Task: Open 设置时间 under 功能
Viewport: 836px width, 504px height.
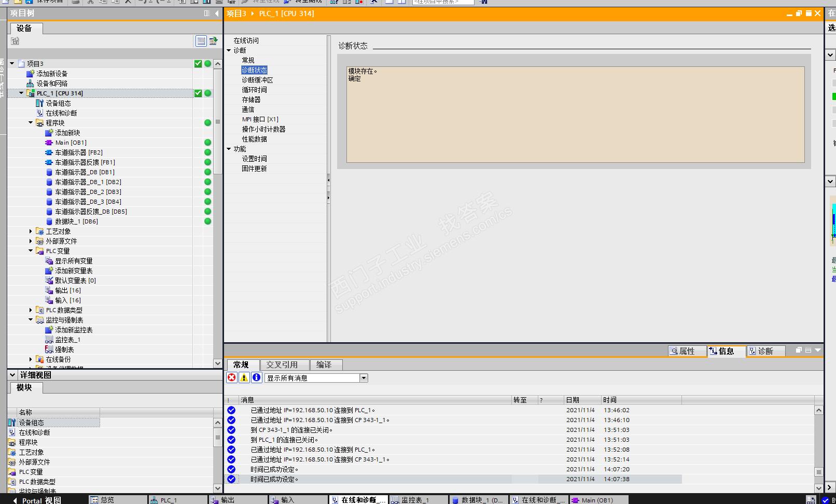Action: [254, 159]
